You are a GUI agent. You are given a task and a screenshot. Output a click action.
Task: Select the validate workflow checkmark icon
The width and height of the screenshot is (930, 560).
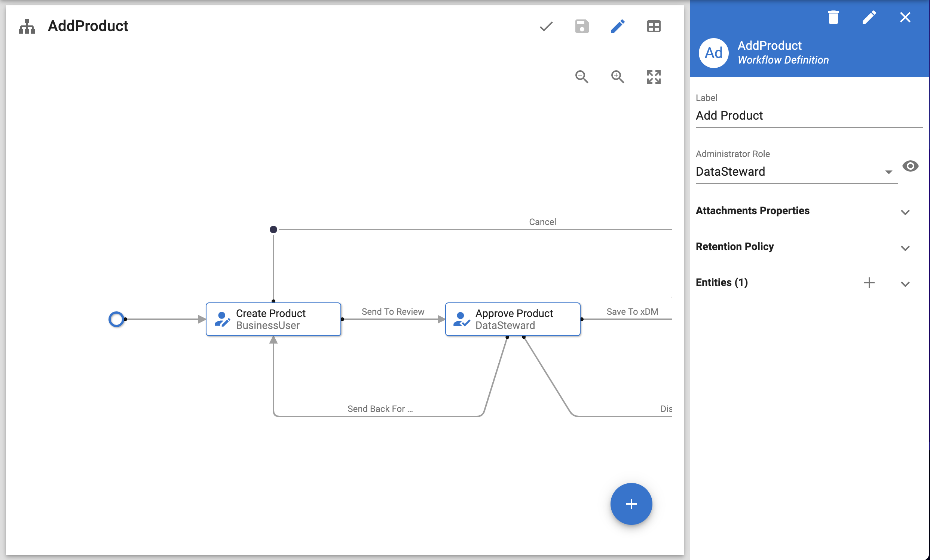[x=545, y=27]
